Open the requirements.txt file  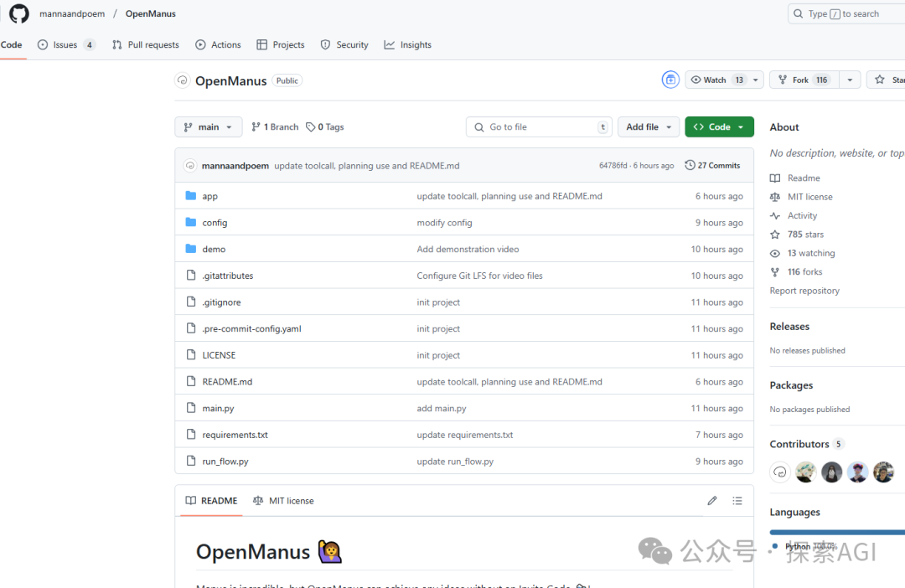point(235,435)
